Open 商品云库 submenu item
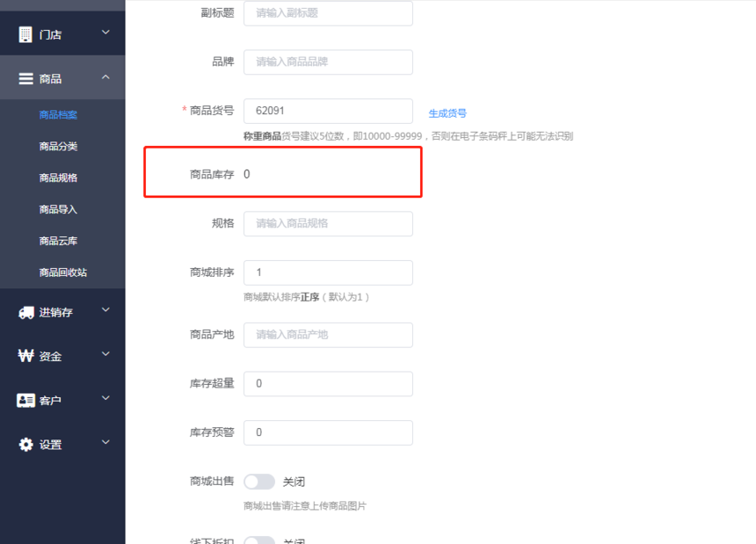This screenshot has height=544, width=756. (58, 241)
